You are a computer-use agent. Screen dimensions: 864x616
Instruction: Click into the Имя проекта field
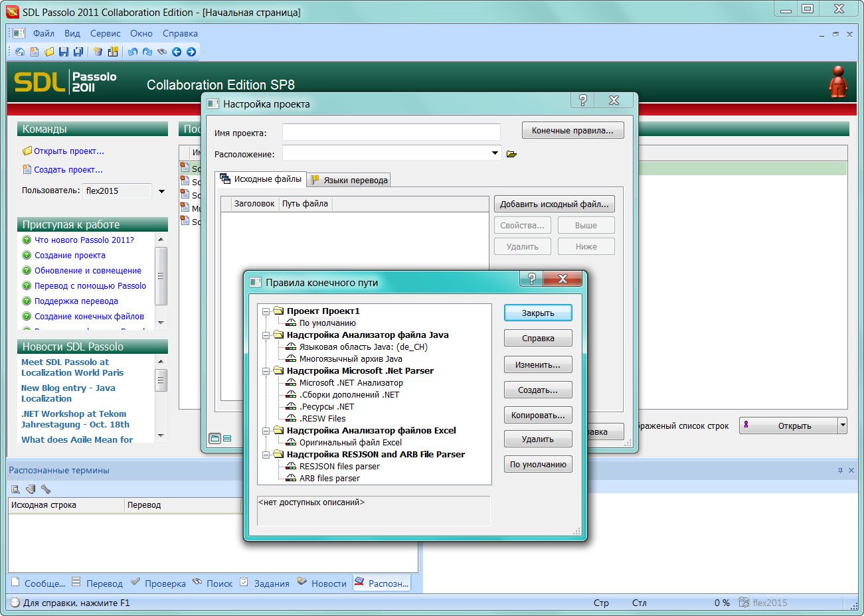[x=391, y=132]
